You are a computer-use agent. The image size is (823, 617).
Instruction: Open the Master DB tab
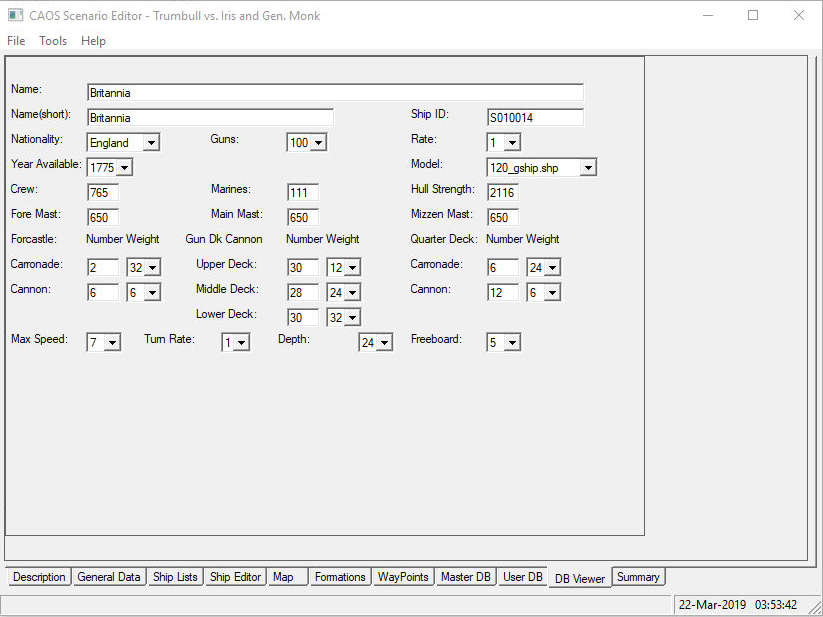coord(466,577)
